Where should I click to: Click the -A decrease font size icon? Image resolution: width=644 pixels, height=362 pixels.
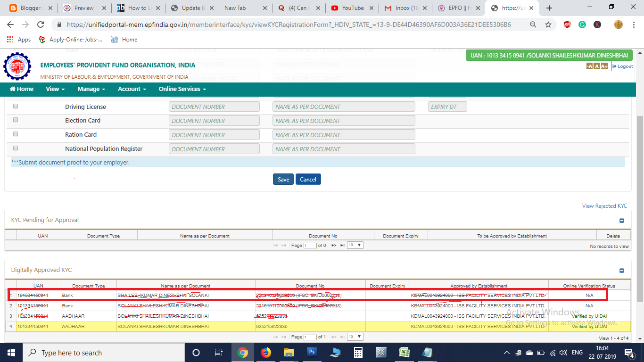(589, 66)
